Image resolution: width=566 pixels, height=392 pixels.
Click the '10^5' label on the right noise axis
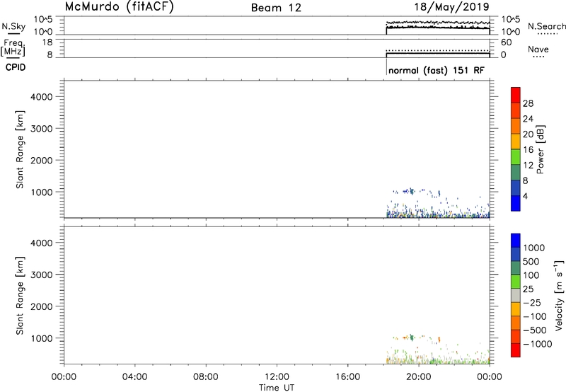511,19
